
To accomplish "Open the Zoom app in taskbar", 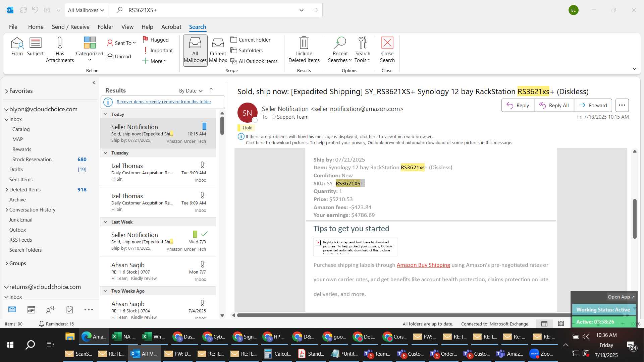I will [x=541, y=354].
